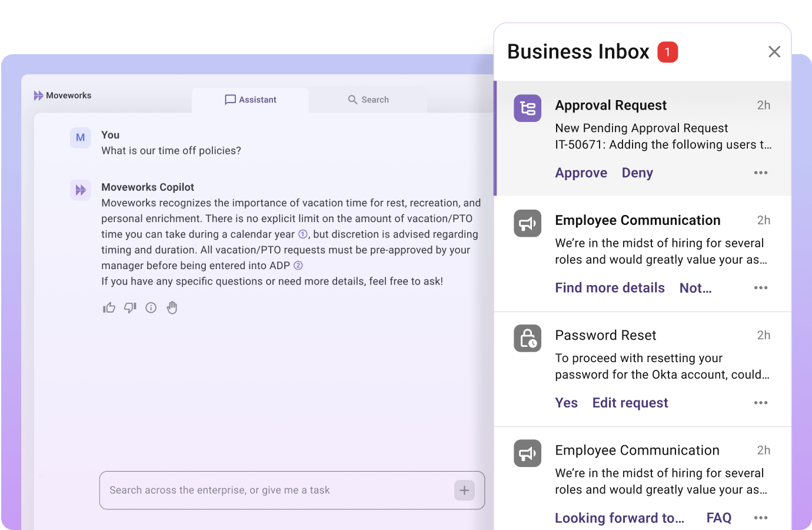Open citation 2 after ADP
The image size is (812, 530).
tap(298, 266)
